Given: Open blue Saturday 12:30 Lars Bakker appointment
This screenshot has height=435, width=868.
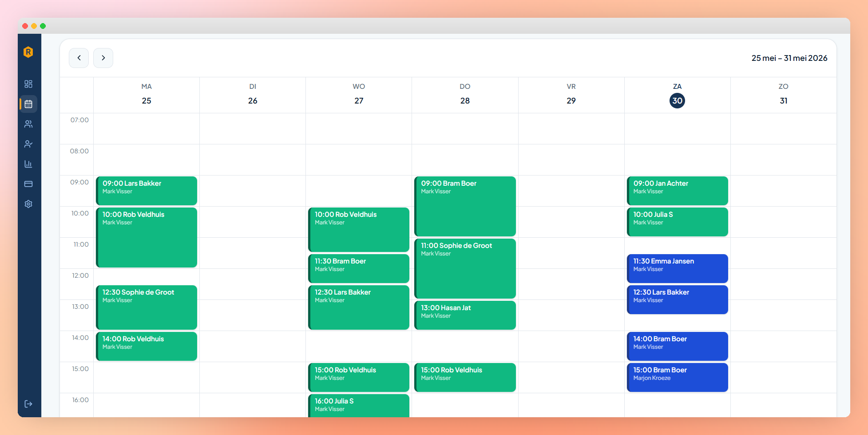Looking at the screenshot, I should 678,299.
